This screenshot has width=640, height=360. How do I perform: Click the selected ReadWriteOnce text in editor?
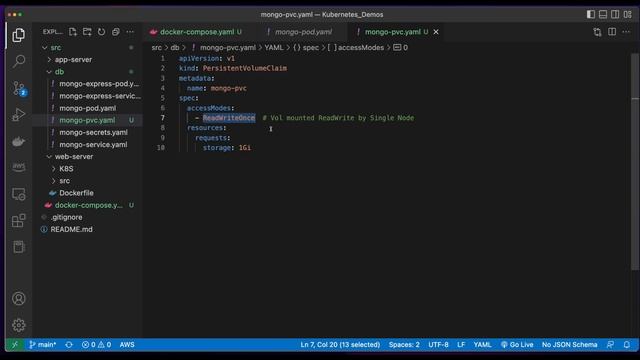point(229,118)
